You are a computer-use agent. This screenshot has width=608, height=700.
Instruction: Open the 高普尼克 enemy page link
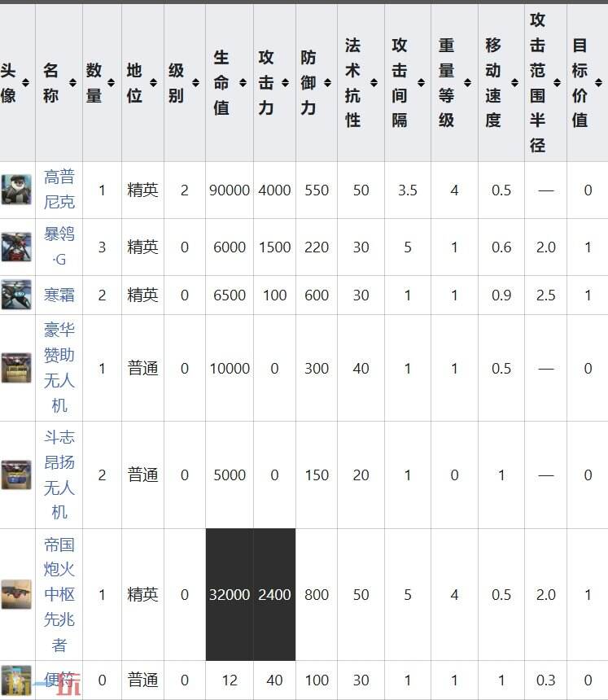tap(59, 190)
